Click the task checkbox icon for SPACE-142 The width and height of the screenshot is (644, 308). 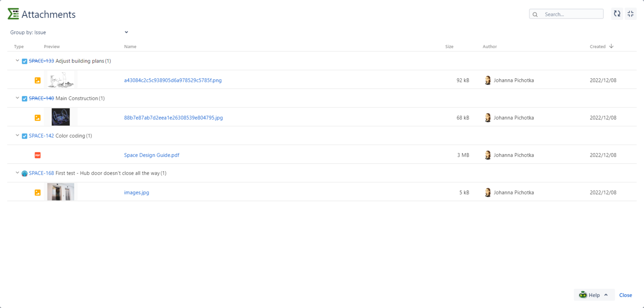pyautogui.click(x=24, y=136)
